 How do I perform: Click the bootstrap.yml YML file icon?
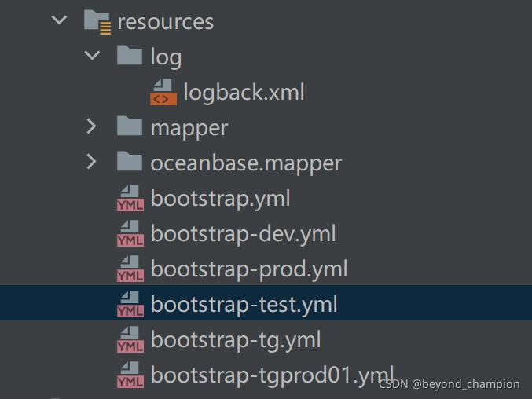[130, 198]
